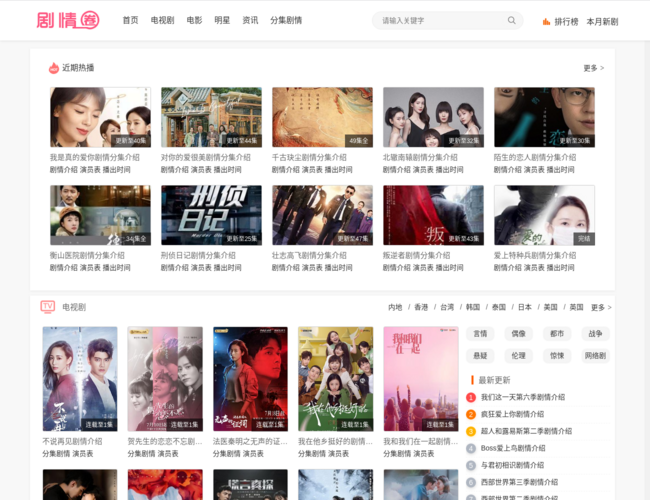Choose the 悬疑 genre tag
This screenshot has width=650, height=500.
[x=481, y=355]
